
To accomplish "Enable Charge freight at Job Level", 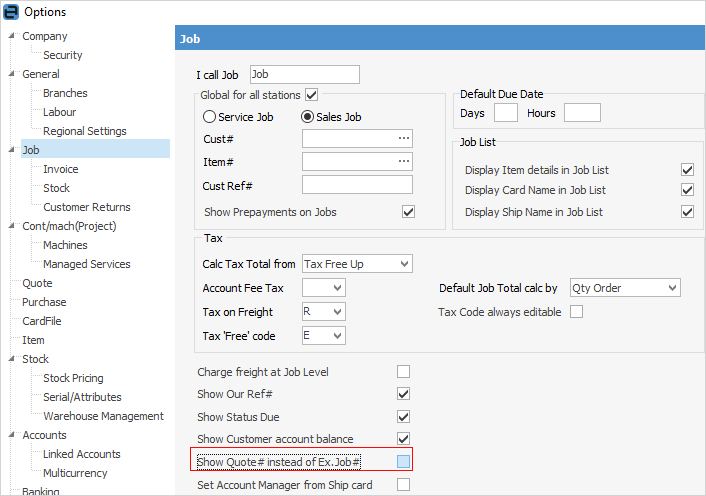I will coord(404,372).
